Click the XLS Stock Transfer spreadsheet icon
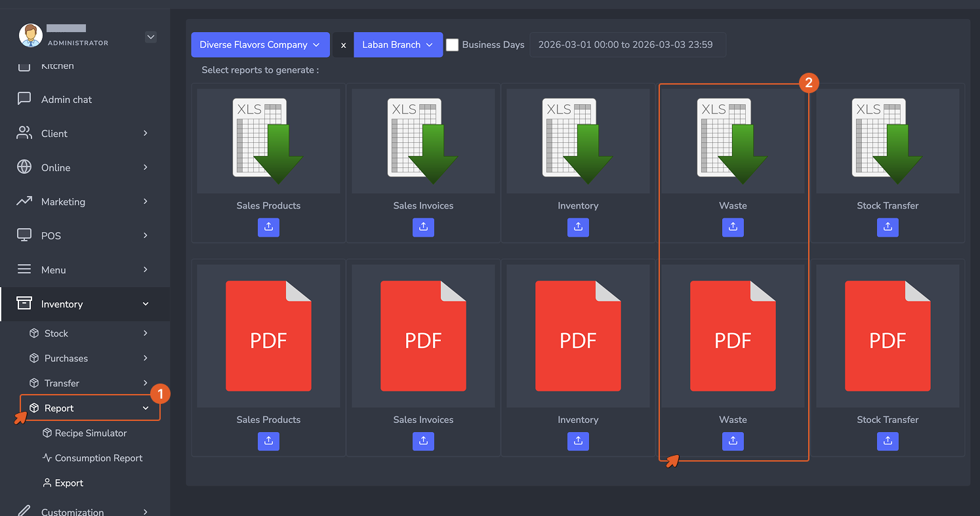 (x=888, y=141)
